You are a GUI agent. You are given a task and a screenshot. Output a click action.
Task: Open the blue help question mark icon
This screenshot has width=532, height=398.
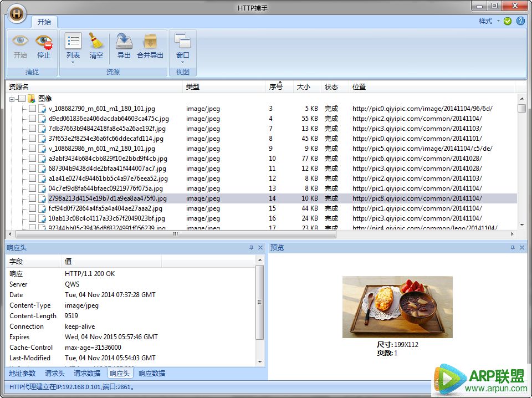[x=520, y=21]
